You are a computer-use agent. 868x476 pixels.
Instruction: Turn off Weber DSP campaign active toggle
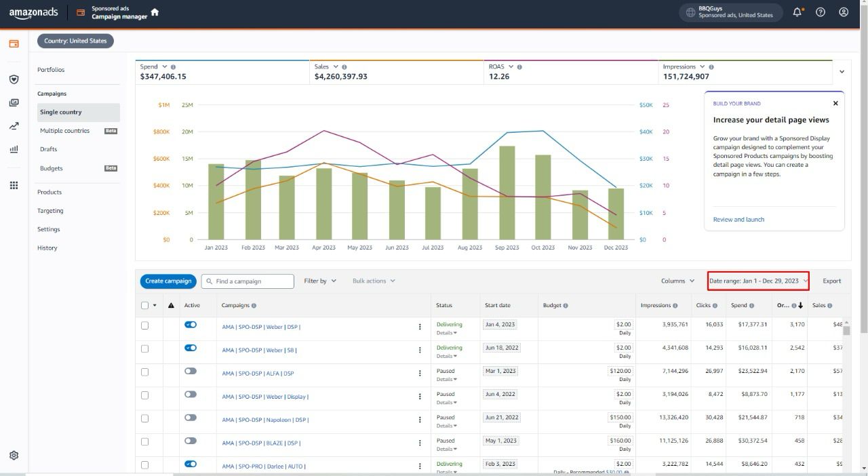pyautogui.click(x=191, y=325)
